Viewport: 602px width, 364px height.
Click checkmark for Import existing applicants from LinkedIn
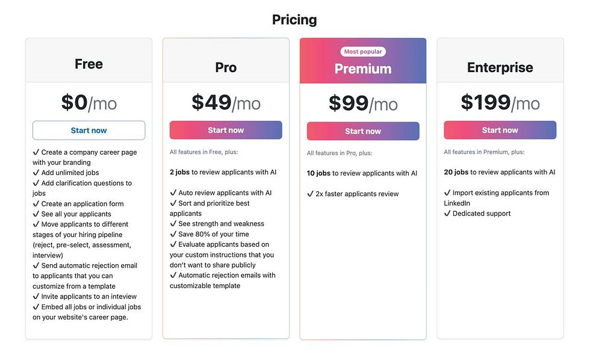(x=447, y=193)
